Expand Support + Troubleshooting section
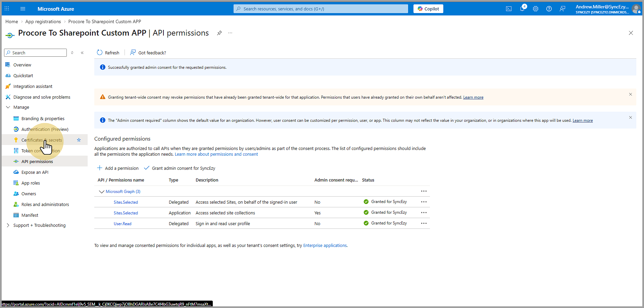The image size is (644, 308). pos(8,225)
